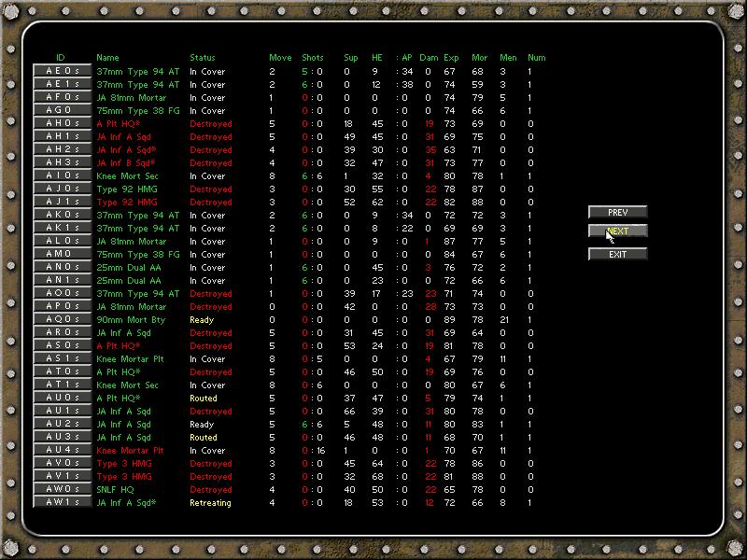This screenshot has height=560, width=747.
Task: Select unit ID button AR0s
Action: point(62,332)
